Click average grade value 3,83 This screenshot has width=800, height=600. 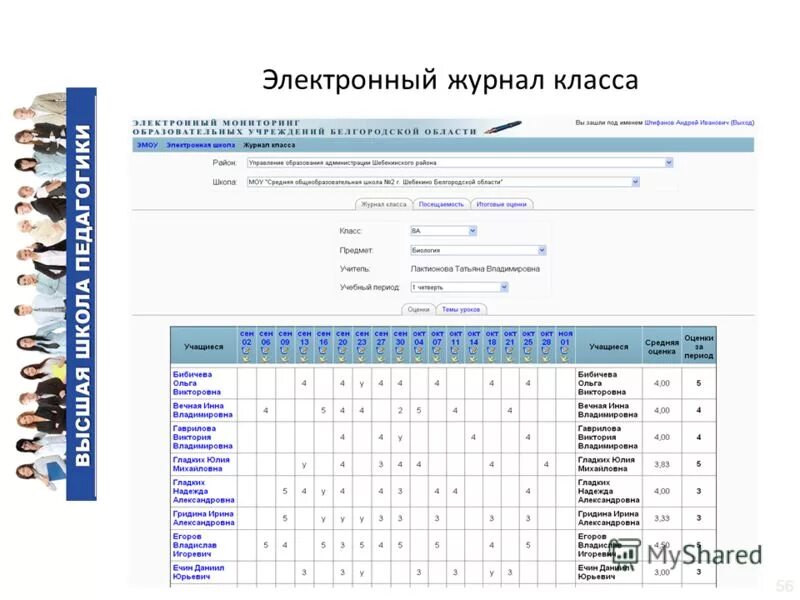pyautogui.click(x=661, y=465)
